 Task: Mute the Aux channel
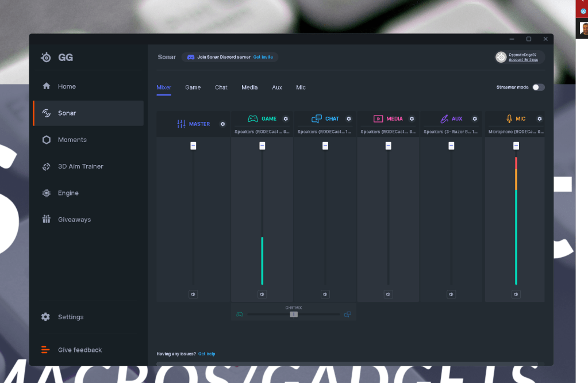(x=451, y=294)
